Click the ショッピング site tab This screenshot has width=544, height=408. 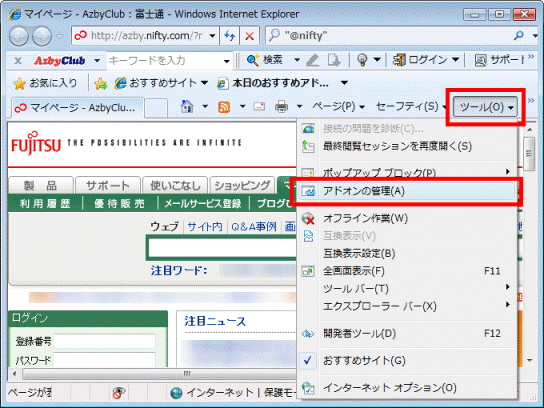[x=242, y=186]
